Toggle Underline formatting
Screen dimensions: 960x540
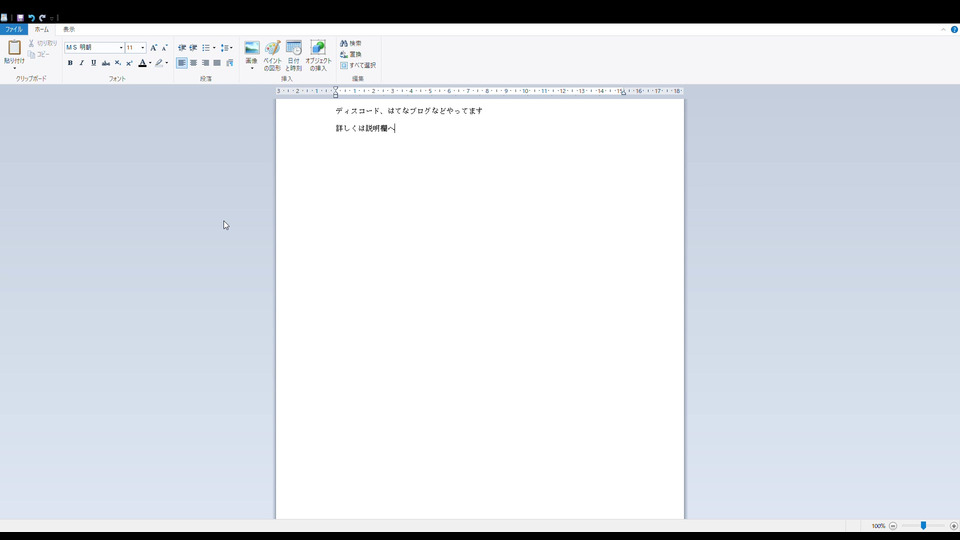[94, 63]
